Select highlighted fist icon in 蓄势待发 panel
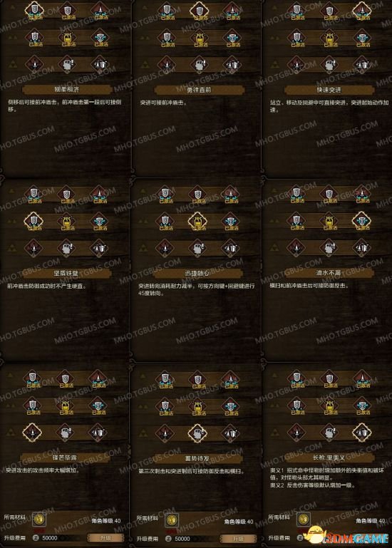Screen dimensions: 392x548 [x=197, y=433]
